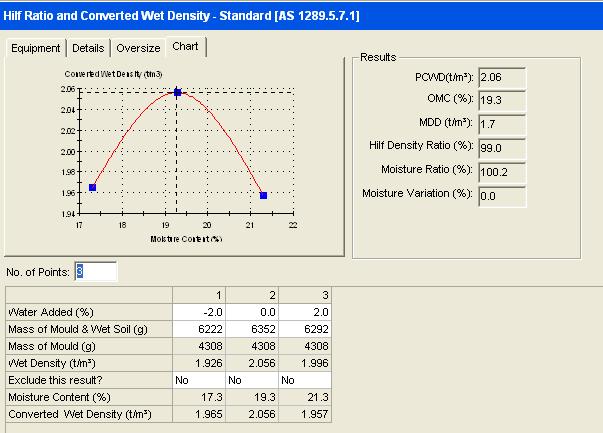Switch to the Equipment tab

coord(36,48)
